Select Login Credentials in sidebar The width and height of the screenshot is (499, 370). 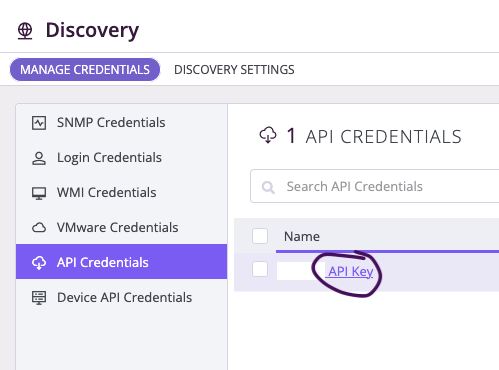click(x=122, y=158)
